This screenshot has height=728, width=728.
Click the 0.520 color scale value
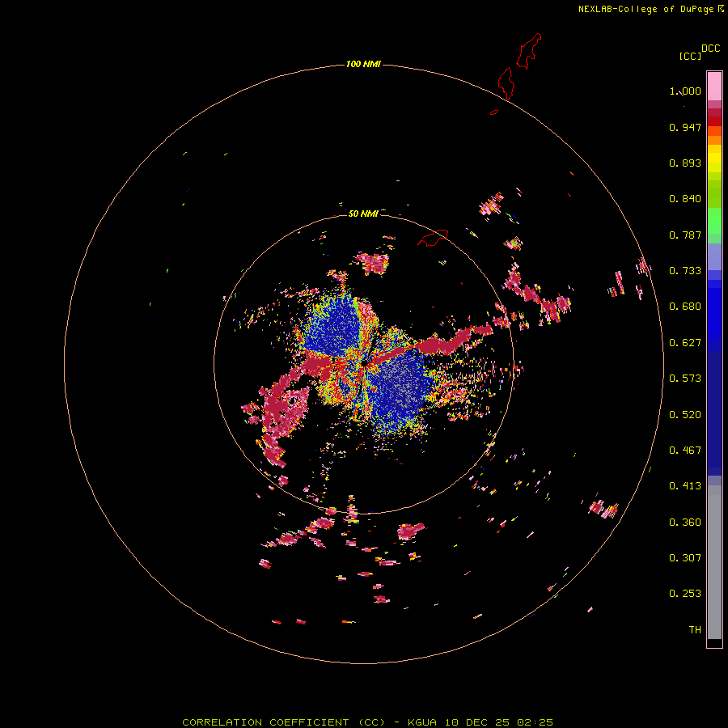click(685, 415)
